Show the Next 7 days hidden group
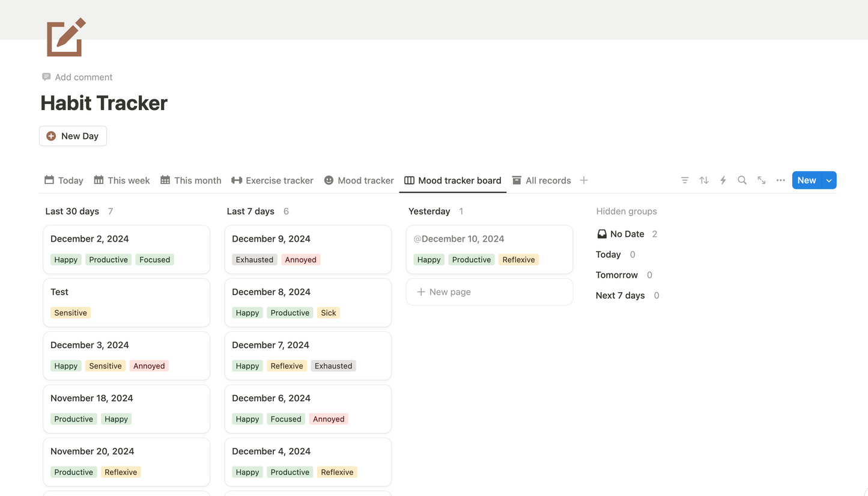868x496 pixels. click(620, 295)
